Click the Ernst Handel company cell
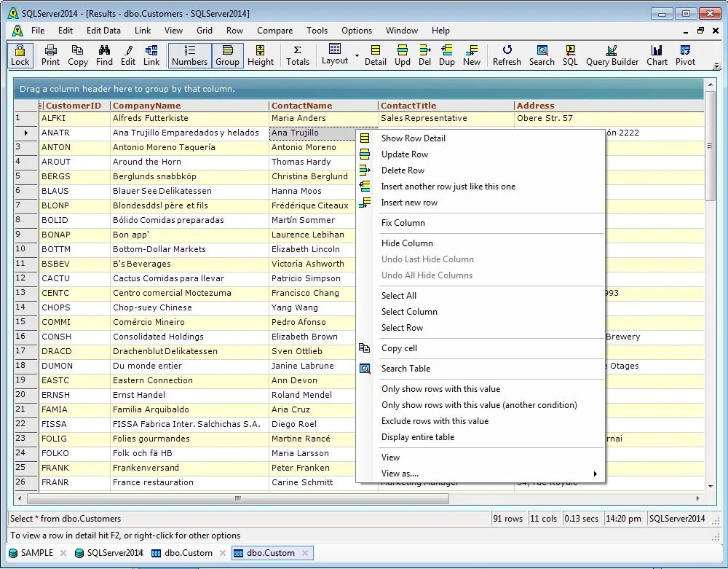The width and height of the screenshot is (728, 569). [189, 396]
